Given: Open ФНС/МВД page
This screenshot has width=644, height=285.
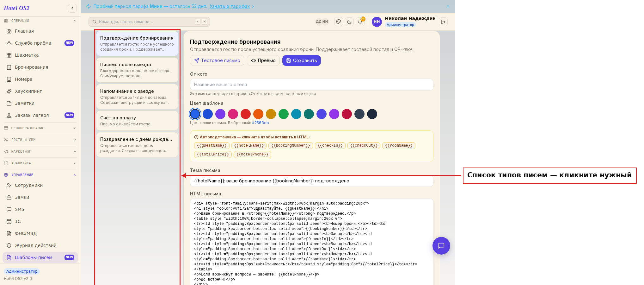Looking at the screenshot, I should pos(40,233).
